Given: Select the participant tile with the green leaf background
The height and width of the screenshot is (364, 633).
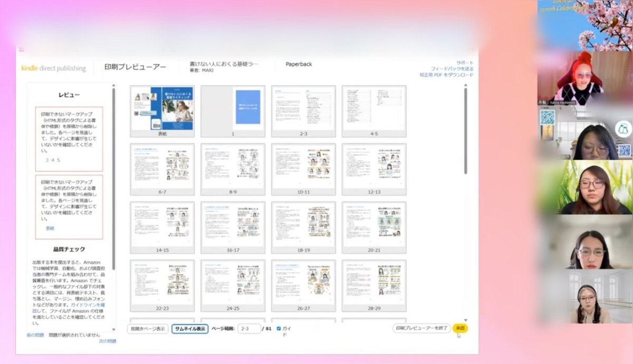Looking at the screenshot, I should [x=585, y=187].
